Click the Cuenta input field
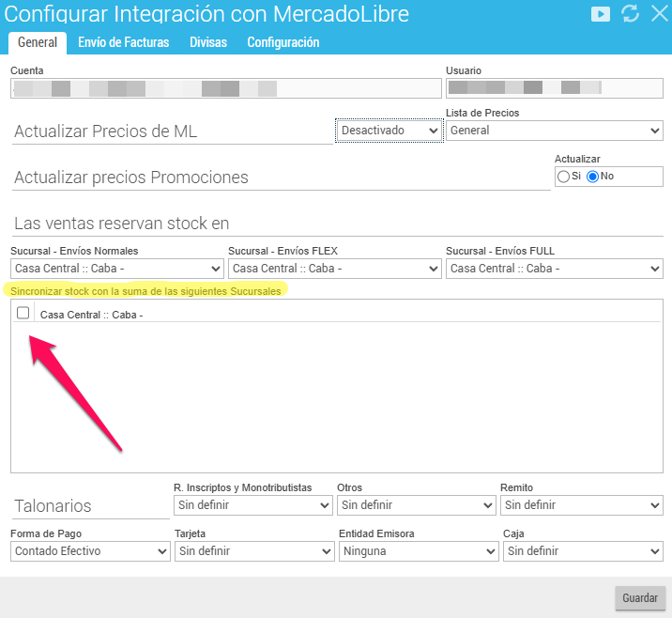Viewport: 672px width, 618px height. pyautogui.click(x=225, y=88)
